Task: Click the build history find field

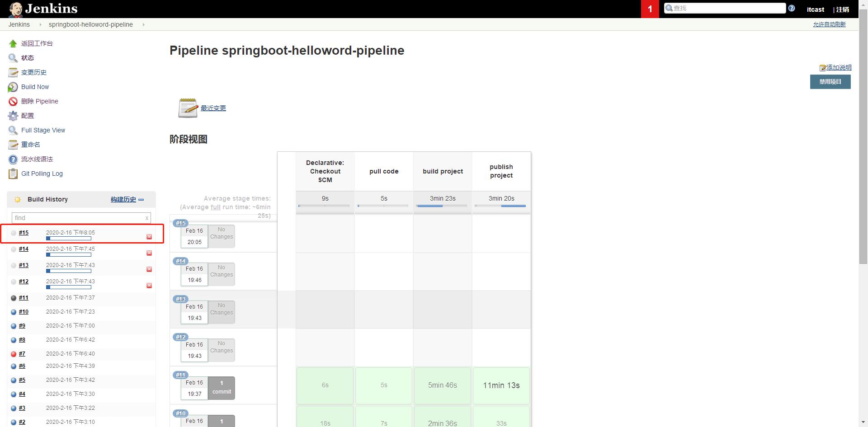Action: pyautogui.click(x=81, y=218)
